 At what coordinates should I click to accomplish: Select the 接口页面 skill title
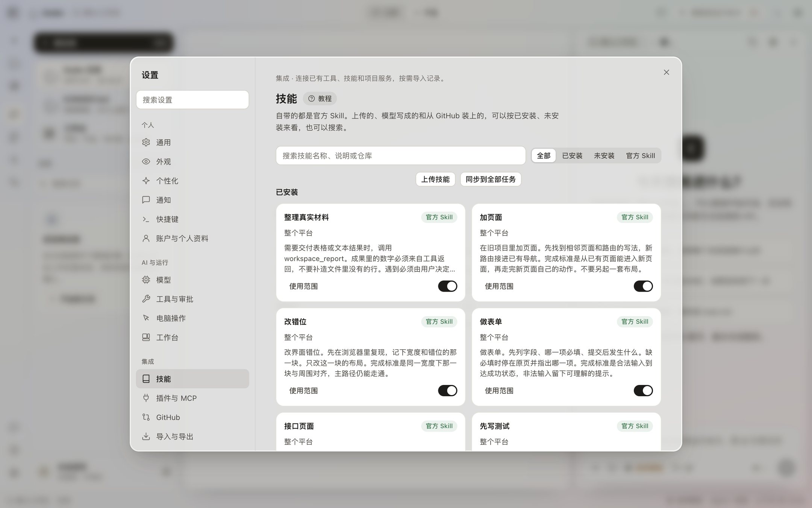[x=299, y=426]
